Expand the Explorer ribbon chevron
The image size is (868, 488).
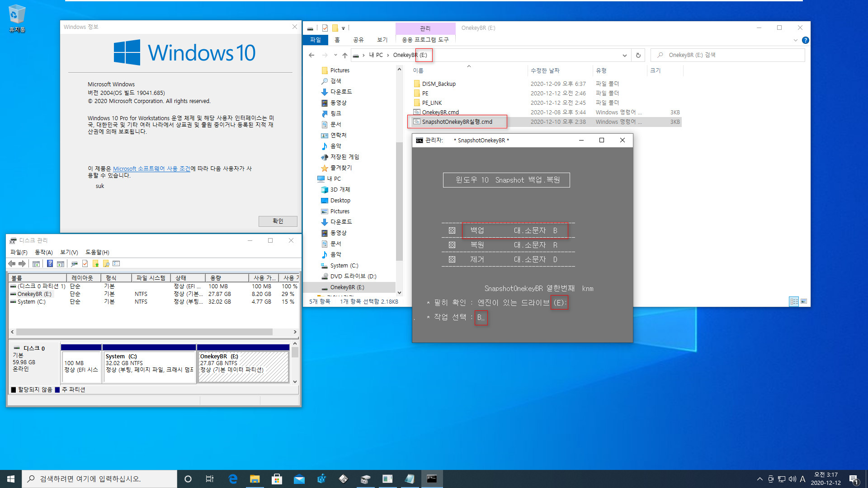coord(796,40)
